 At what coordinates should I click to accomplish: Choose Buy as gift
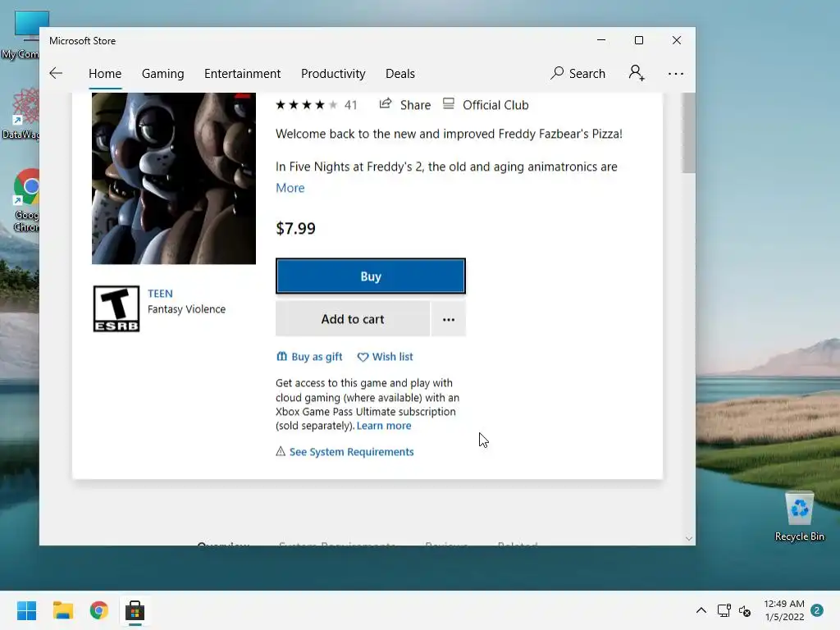pos(309,357)
